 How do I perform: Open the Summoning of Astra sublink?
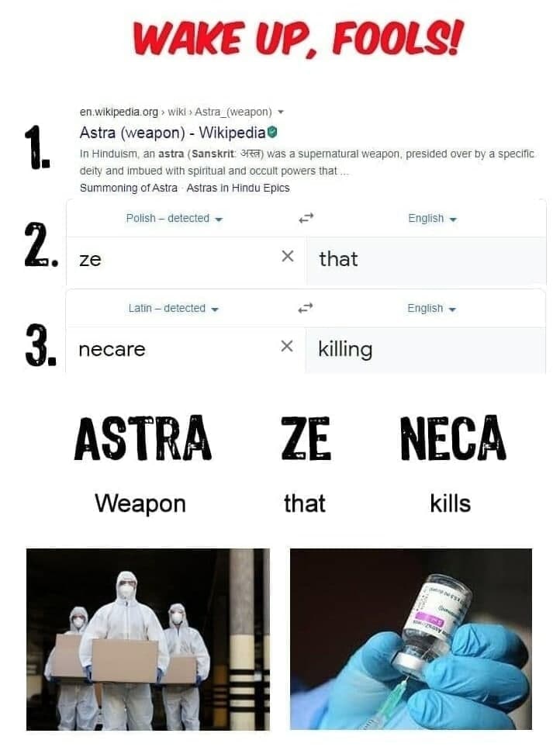128,188
